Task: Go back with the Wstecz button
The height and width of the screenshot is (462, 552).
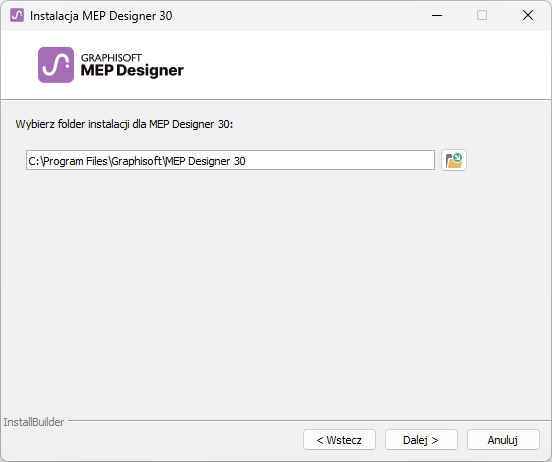Action: coord(339,439)
